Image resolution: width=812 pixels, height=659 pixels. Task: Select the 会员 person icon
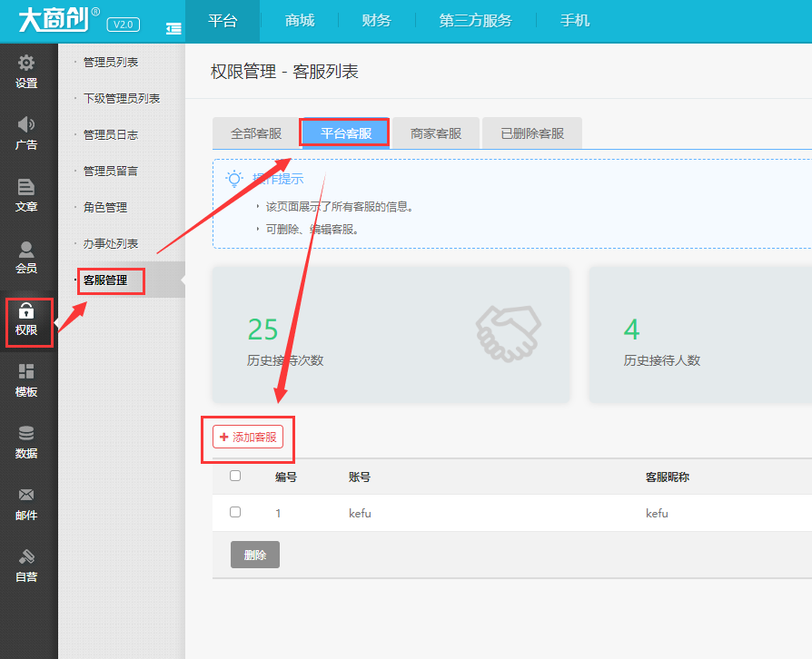[26, 249]
